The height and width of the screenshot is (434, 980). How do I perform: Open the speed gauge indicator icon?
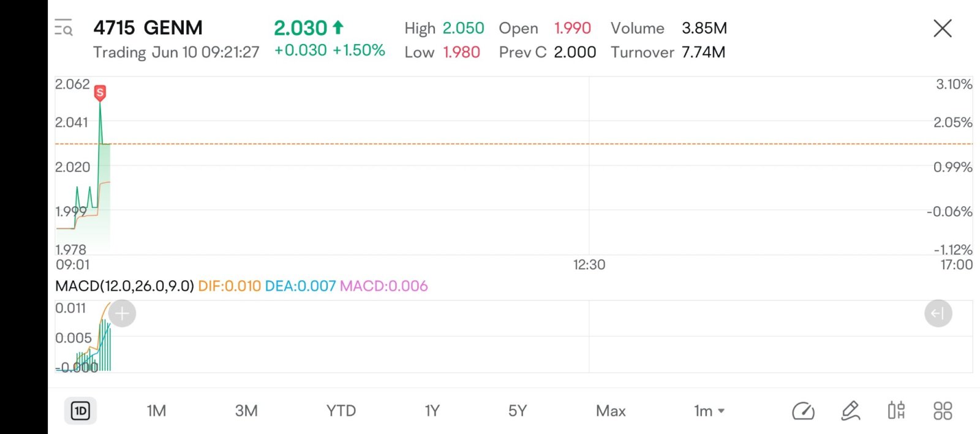[803, 411]
